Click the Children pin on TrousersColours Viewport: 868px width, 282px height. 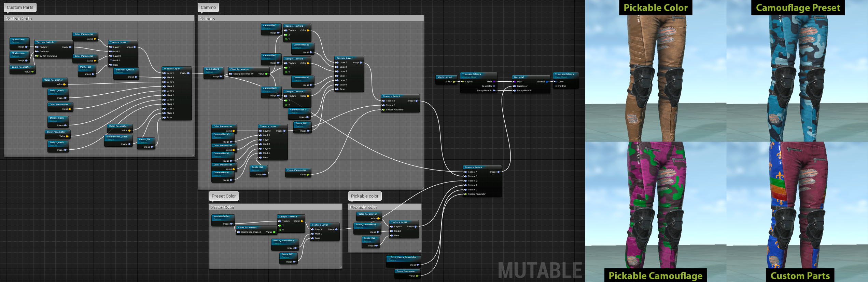coord(556,86)
